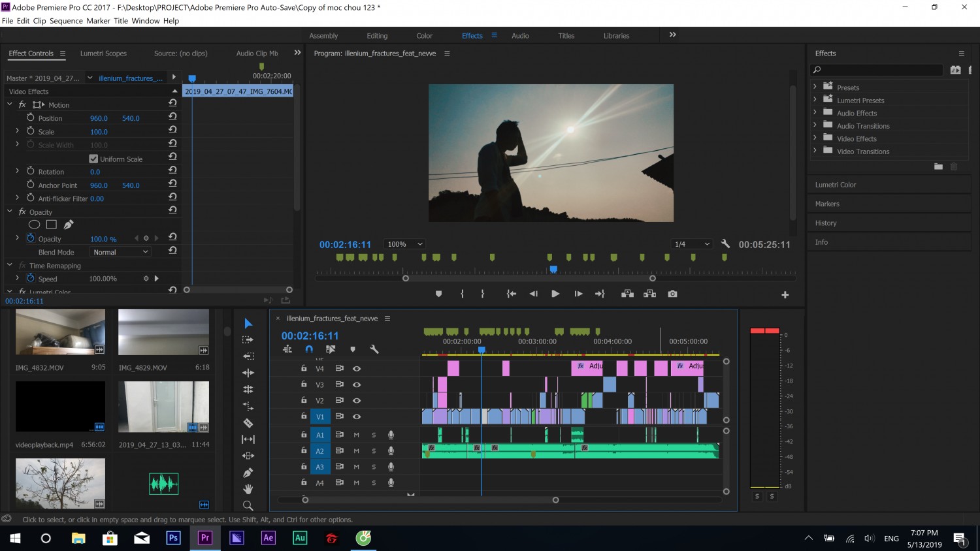Toggle the V4 track eye visibility
This screenshot has width=980, height=551.
pos(357,369)
